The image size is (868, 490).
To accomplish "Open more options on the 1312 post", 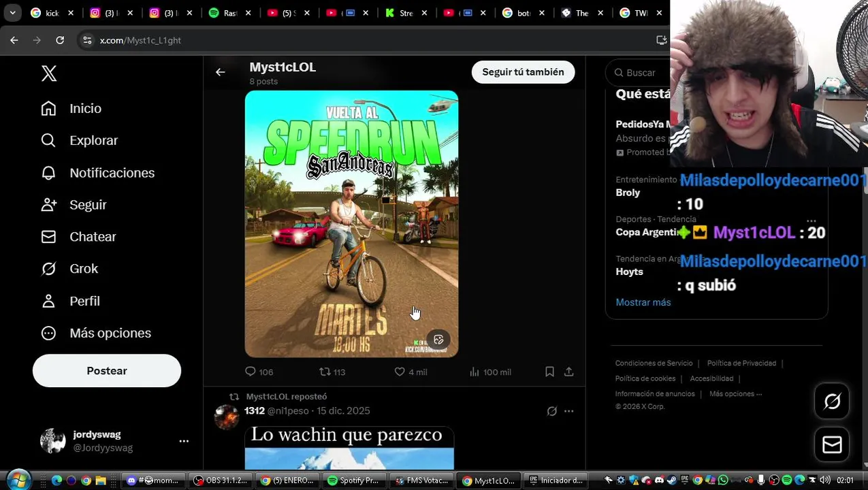I will (x=569, y=411).
